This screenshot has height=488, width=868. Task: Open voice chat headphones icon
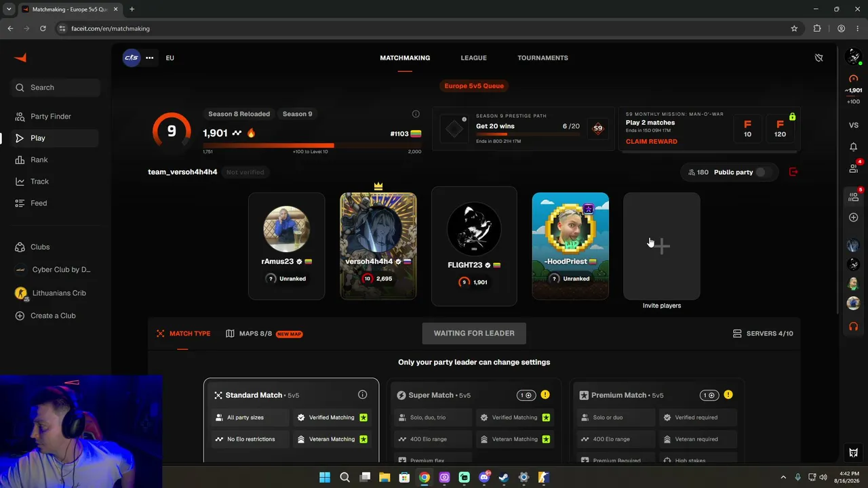pos(854,326)
